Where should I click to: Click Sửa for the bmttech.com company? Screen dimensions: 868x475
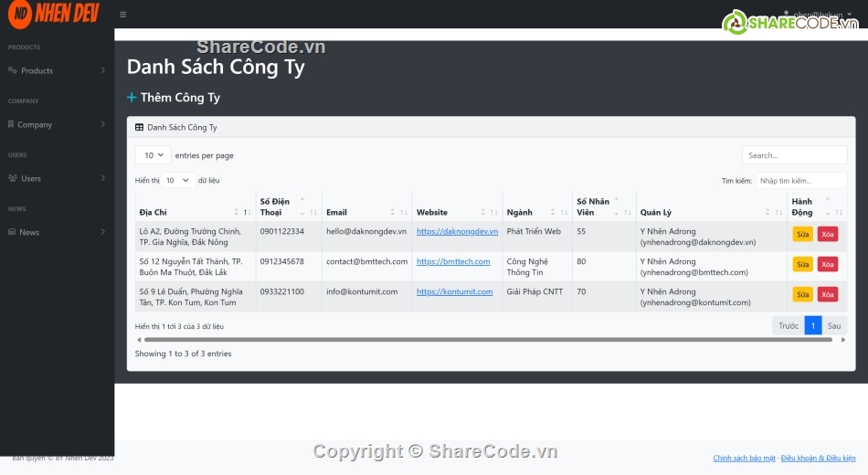tap(803, 265)
